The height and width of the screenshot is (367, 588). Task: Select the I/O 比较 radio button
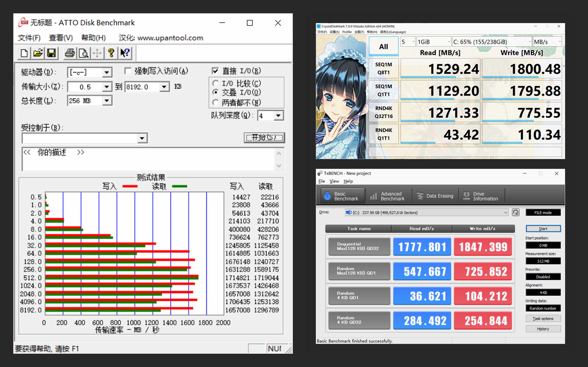215,83
